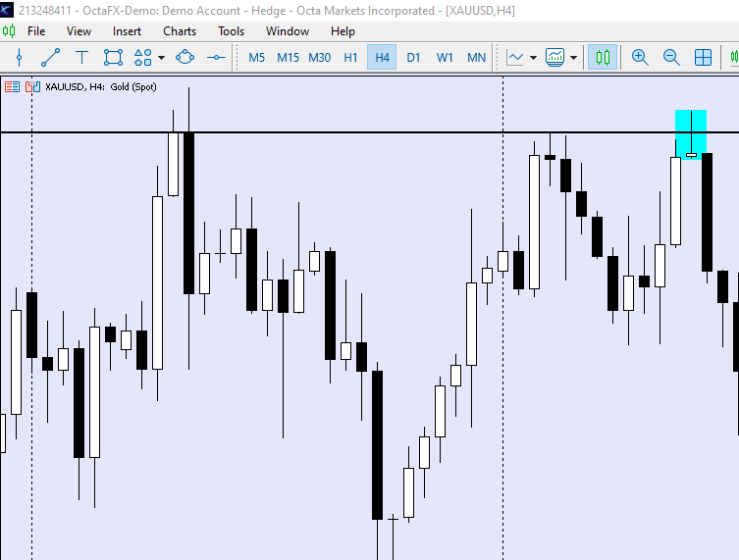Select the trendline drawing tool
This screenshot has width=739, height=560.
click(50, 58)
